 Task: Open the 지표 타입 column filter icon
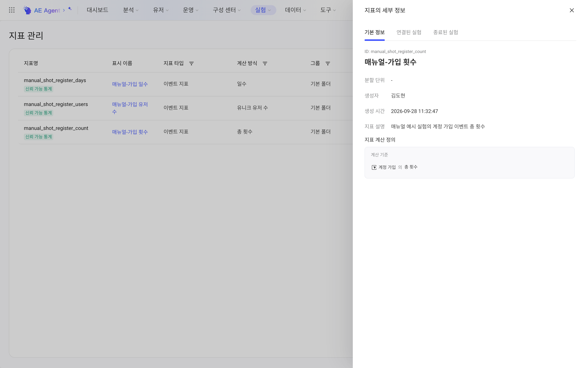pos(191,63)
